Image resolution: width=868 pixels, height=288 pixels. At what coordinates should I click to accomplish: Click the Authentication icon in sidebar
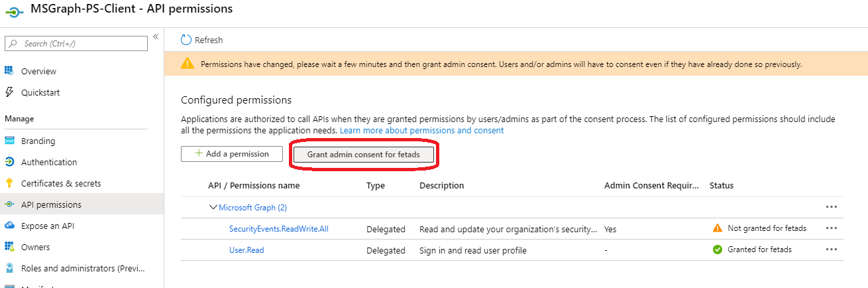click(9, 162)
